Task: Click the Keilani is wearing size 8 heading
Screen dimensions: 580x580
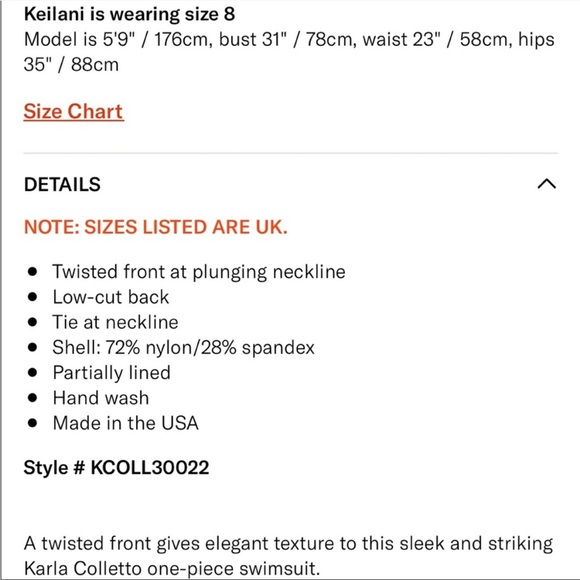Action: pyautogui.click(x=129, y=14)
